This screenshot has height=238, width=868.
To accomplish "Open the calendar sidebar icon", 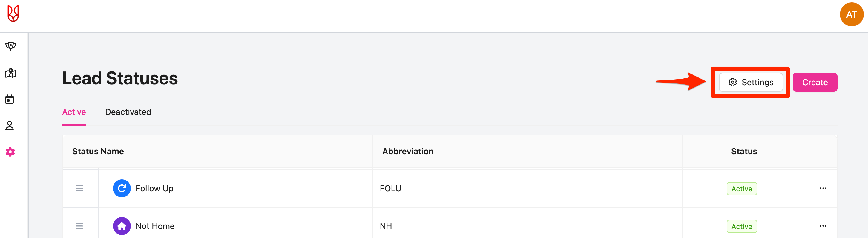I will (10, 100).
